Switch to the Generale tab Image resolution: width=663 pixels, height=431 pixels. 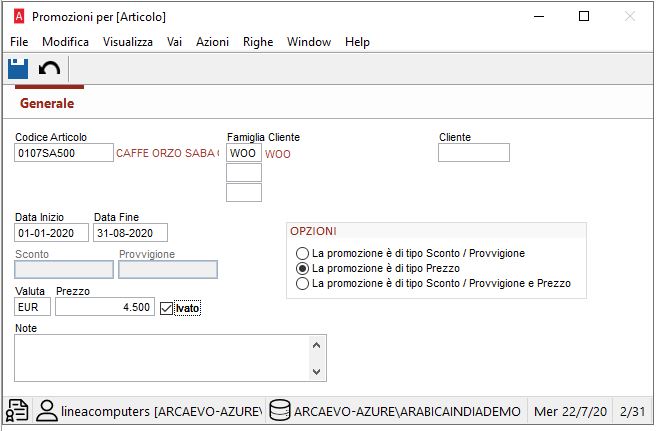(x=47, y=103)
